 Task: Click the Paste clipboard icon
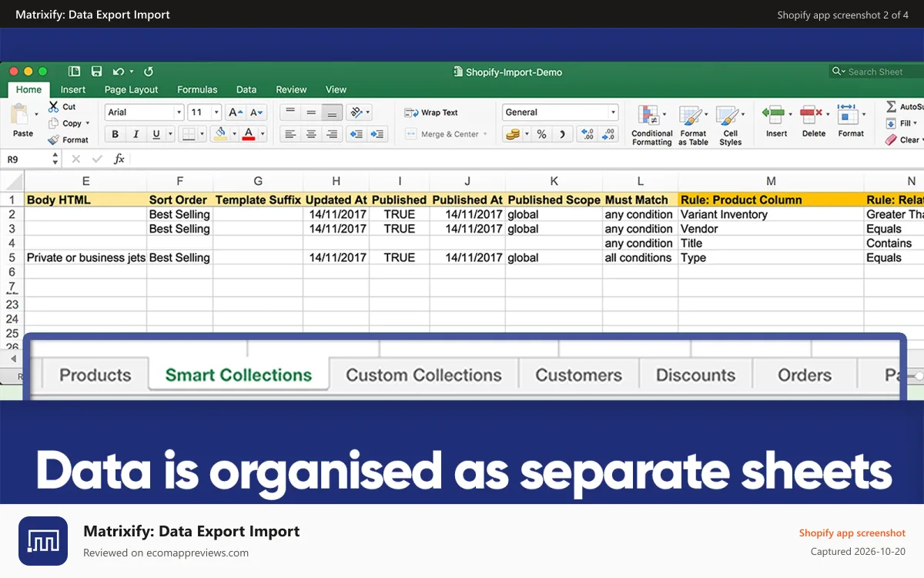click(18, 115)
